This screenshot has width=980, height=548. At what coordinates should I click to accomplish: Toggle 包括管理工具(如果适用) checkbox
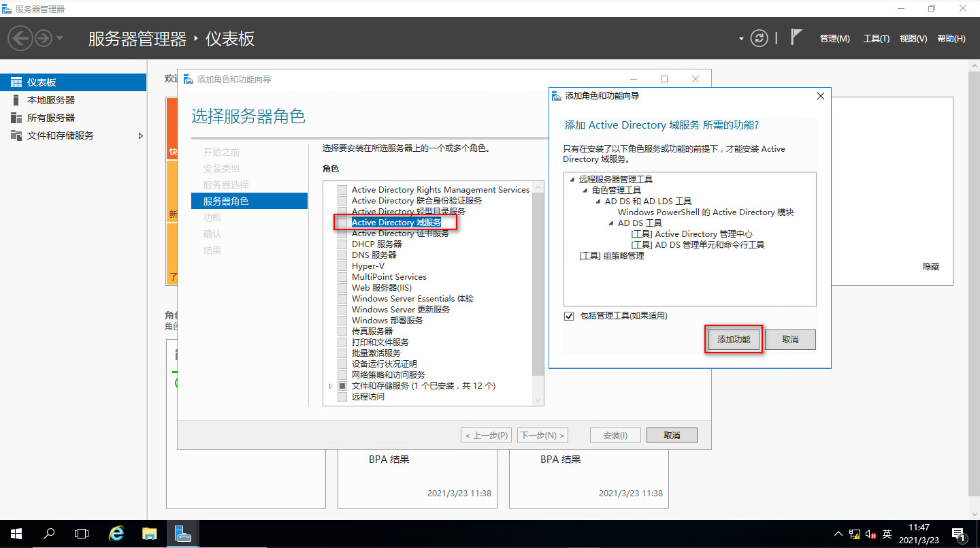pyautogui.click(x=569, y=316)
